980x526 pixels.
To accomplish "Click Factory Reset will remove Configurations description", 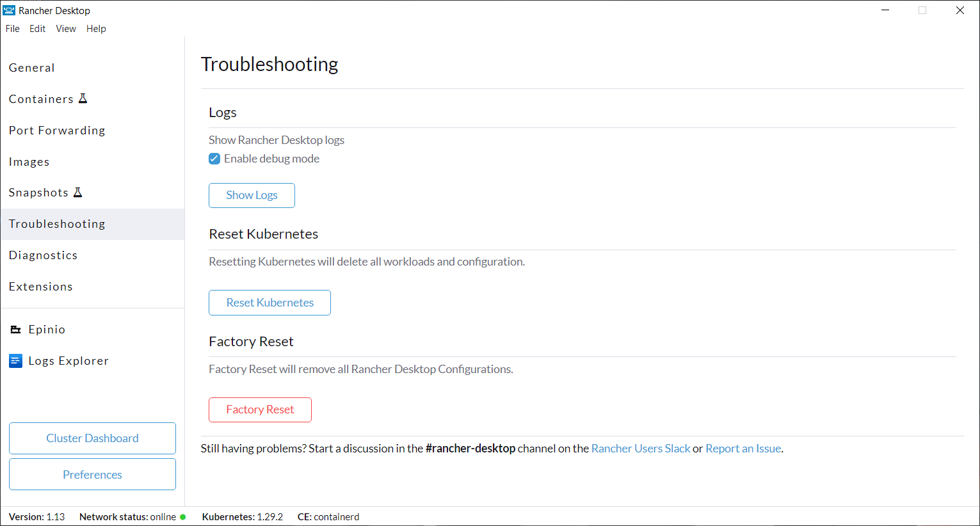I will tap(361, 369).
